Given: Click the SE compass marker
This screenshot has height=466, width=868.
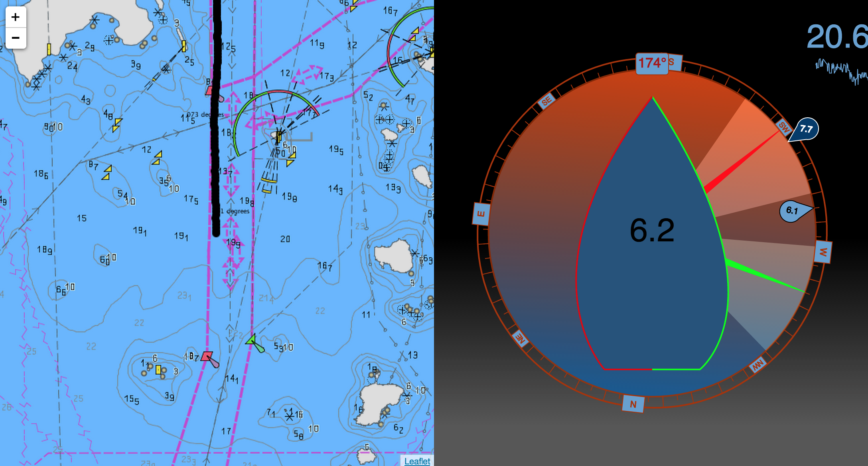Looking at the screenshot, I should (x=546, y=101).
